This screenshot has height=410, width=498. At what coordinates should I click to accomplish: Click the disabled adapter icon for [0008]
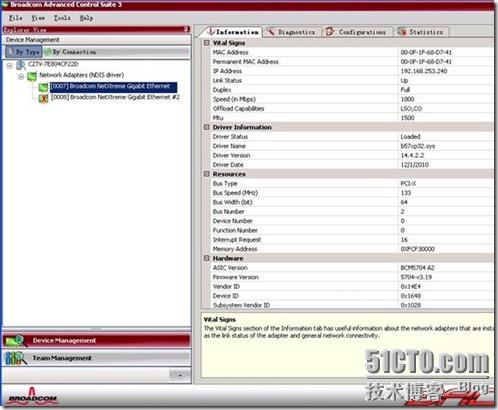[x=43, y=98]
